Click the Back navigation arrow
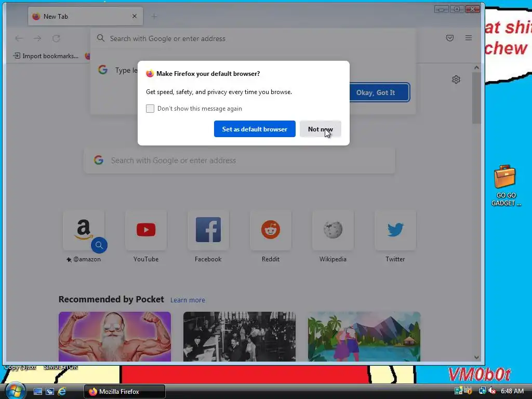The width and height of the screenshot is (532, 399). pyautogui.click(x=19, y=38)
